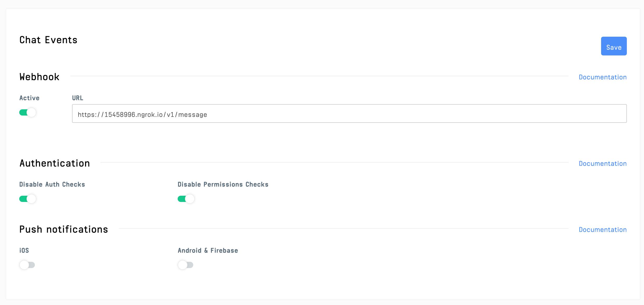
Task: Click the iOS label text
Action: [x=24, y=251]
